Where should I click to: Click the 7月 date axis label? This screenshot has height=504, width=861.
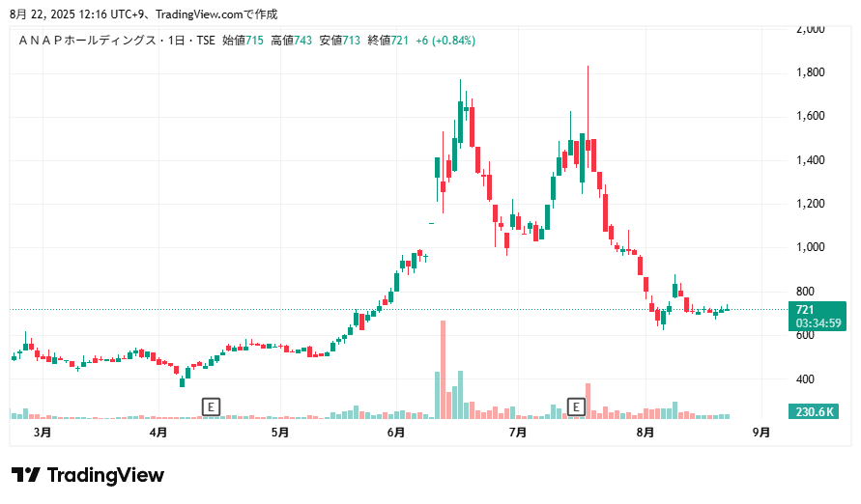pyautogui.click(x=518, y=433)
